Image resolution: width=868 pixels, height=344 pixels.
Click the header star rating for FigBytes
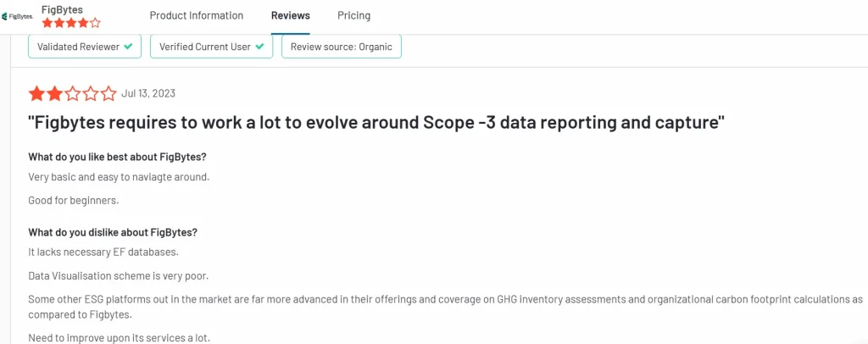click(71, 23)
